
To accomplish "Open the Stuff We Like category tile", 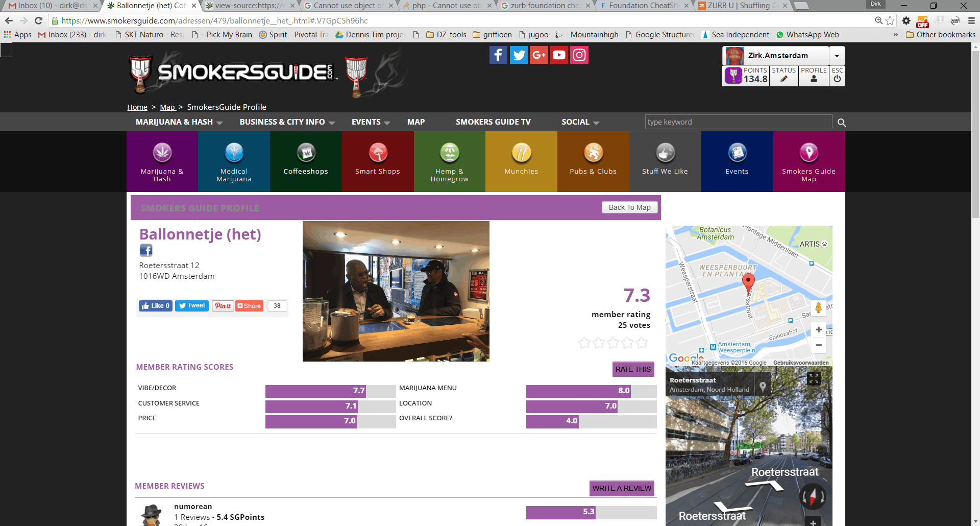I will [x=665, y=162].
